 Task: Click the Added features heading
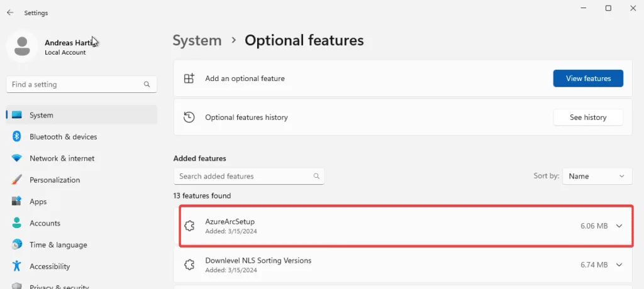(199, 158)
